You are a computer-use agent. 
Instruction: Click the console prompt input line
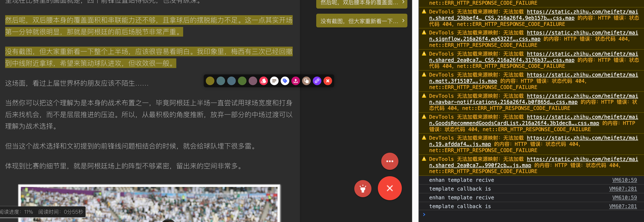tap(533, 215)
